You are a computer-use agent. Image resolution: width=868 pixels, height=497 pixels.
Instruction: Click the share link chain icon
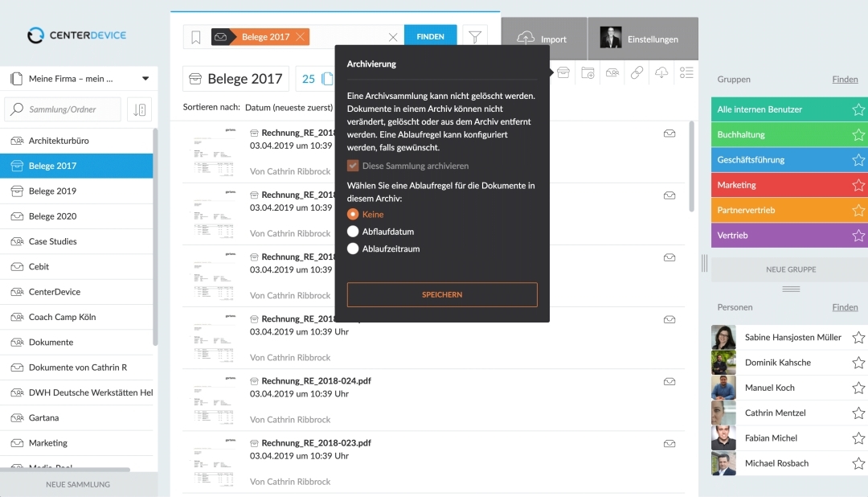tap(637, 73)
